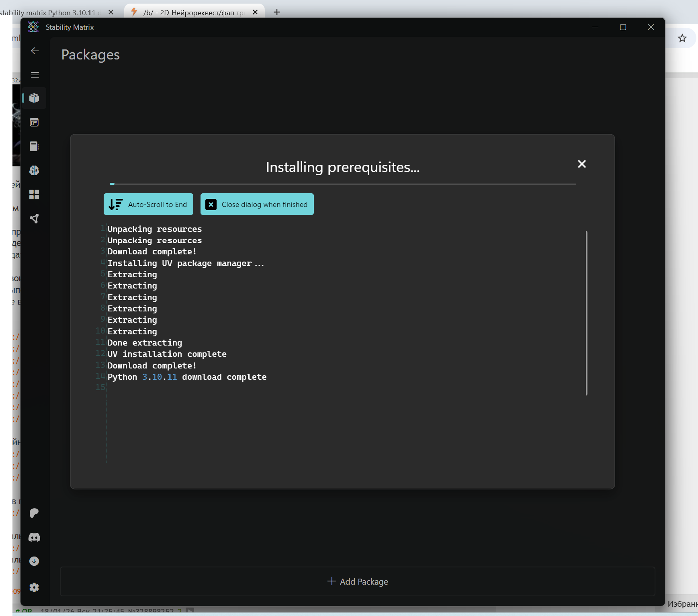Click log line 'Python 3.10.11 download complete'
Screen dimensions: 698x616
[187, 377]
